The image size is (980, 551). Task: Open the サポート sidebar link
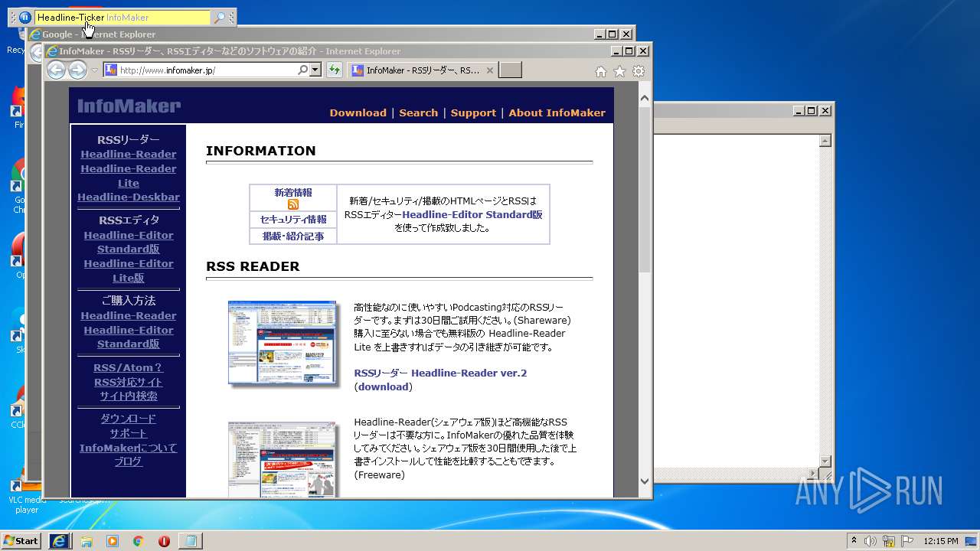point(129,433)
